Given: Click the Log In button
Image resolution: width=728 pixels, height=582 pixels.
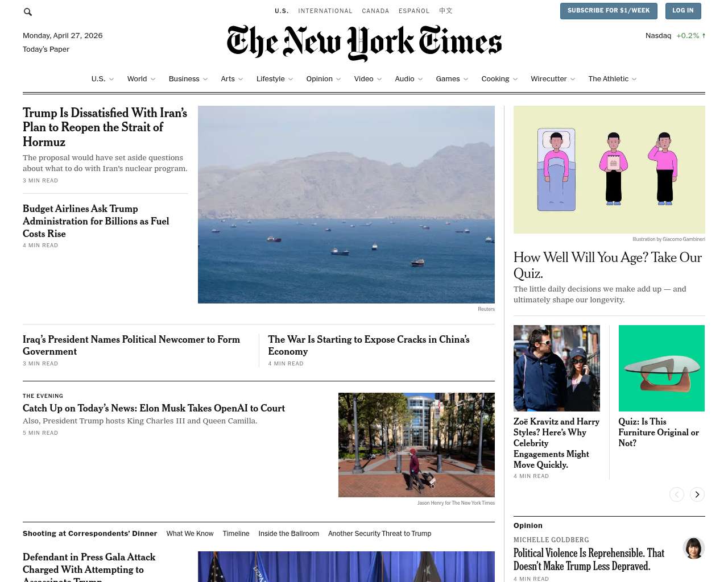Looking at the screenshot, I should coord(683,11).
